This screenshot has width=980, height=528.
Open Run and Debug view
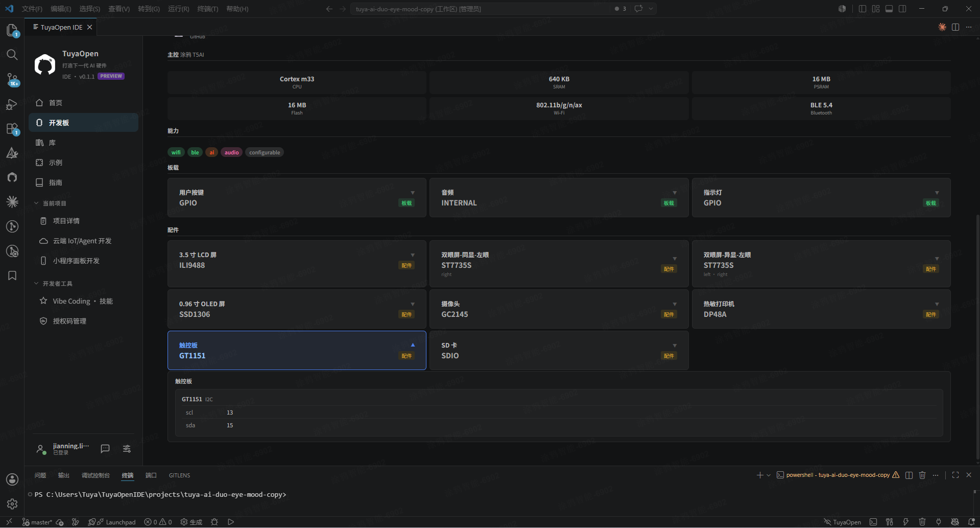click(x=12, y=104)
